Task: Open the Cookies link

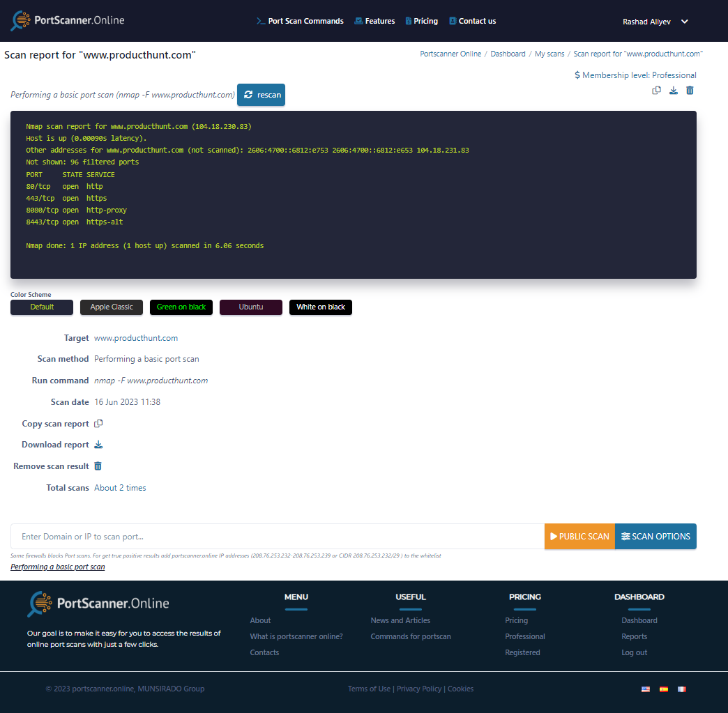Action: click(460, 689)
